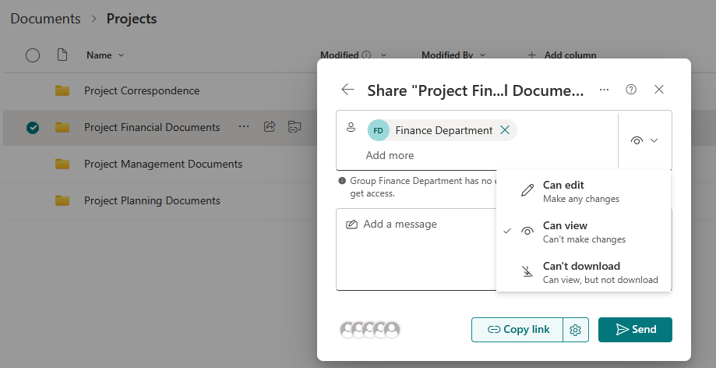Click the Add a message box
The height and width of the screenshot is (368, 716).
pos(416,249)
